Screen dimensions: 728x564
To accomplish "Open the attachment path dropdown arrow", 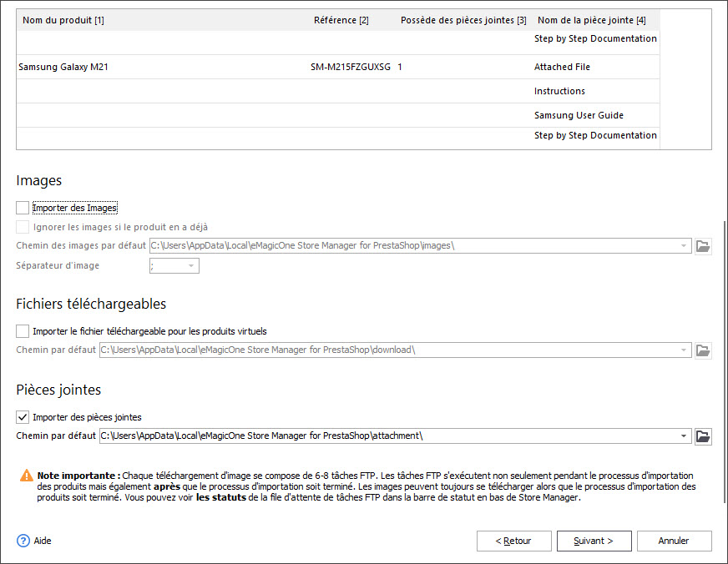I will [684, 436].
